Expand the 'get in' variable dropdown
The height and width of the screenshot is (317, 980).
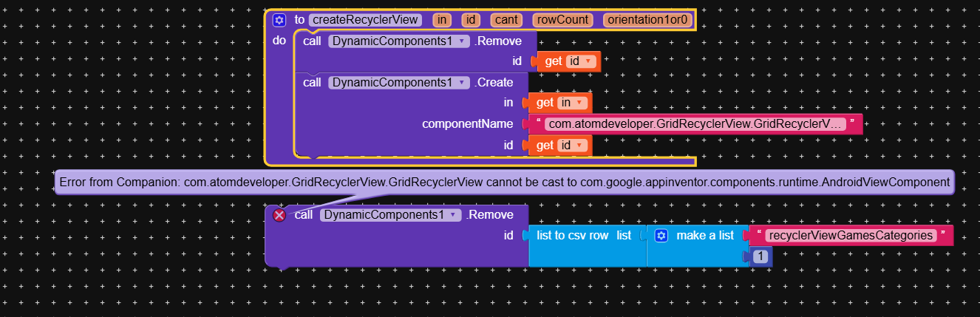click(x=579, y=103)
